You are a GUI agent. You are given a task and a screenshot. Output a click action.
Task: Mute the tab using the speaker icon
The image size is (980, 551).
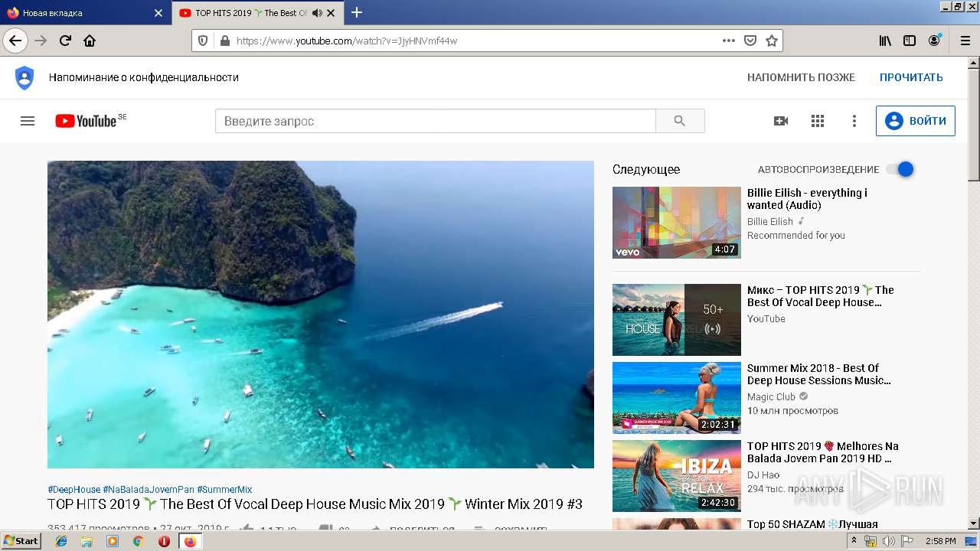click(317, 13)
